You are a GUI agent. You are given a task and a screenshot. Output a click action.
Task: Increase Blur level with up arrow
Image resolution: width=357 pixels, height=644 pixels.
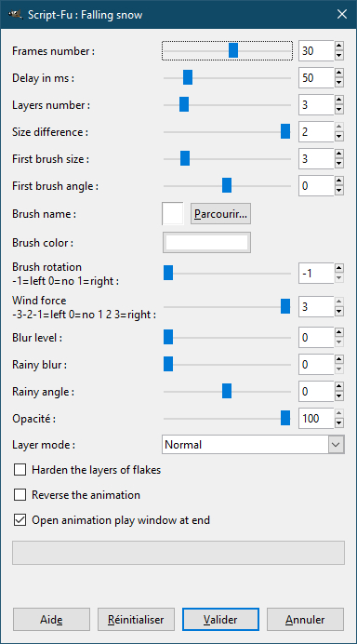(339, 333)
